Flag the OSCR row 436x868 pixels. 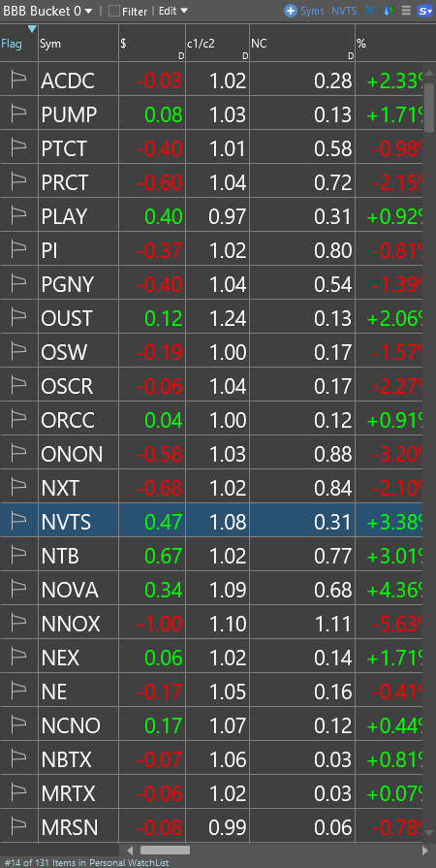point(18,386)
